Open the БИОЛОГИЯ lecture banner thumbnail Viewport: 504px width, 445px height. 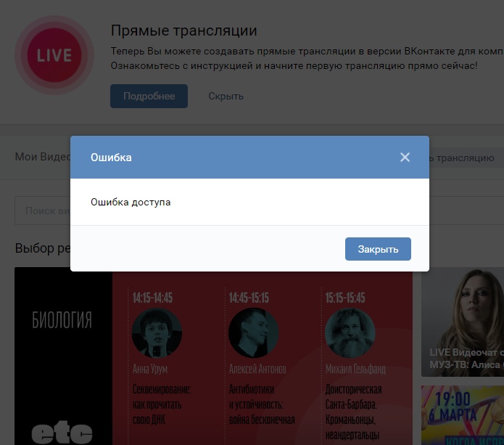point(213,356)
